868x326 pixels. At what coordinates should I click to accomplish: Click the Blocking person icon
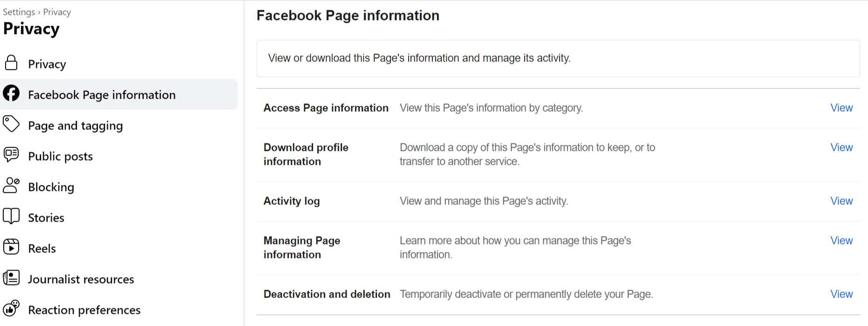[x=11, y=185]
